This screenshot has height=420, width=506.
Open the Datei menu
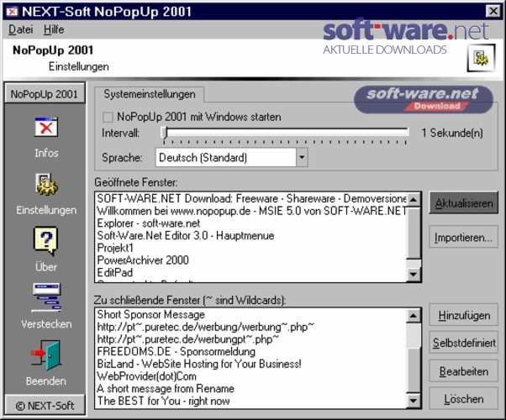coord(21,29)
